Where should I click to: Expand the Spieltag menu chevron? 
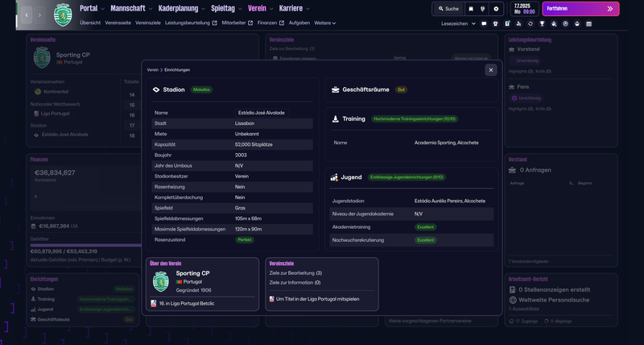pos(240,9)
